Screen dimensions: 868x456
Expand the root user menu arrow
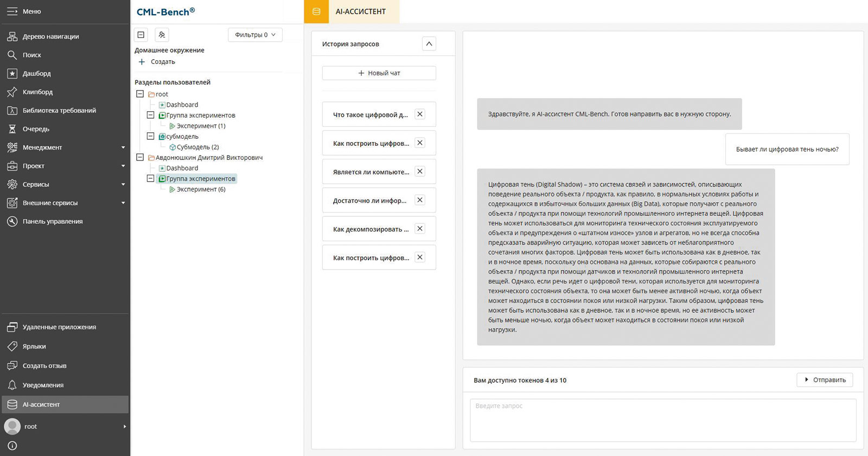pos(125,426)
